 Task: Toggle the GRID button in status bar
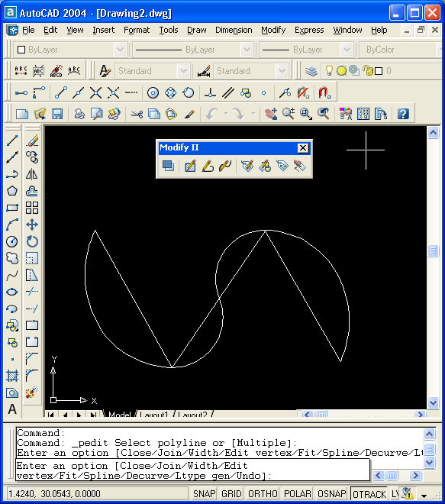point(231,494)
